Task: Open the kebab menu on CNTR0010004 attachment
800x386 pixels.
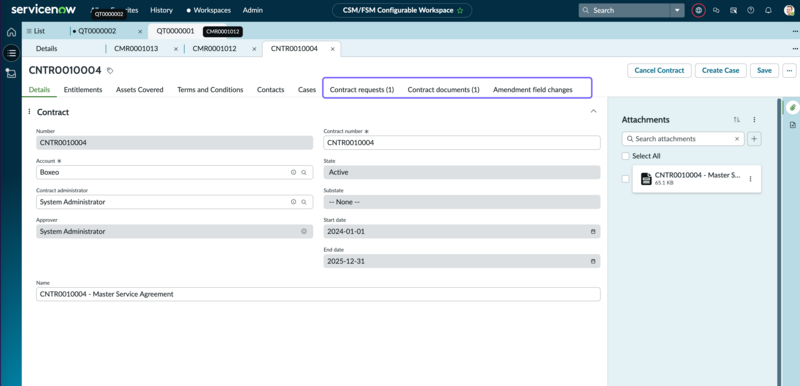Action: [x=750, y=179]
